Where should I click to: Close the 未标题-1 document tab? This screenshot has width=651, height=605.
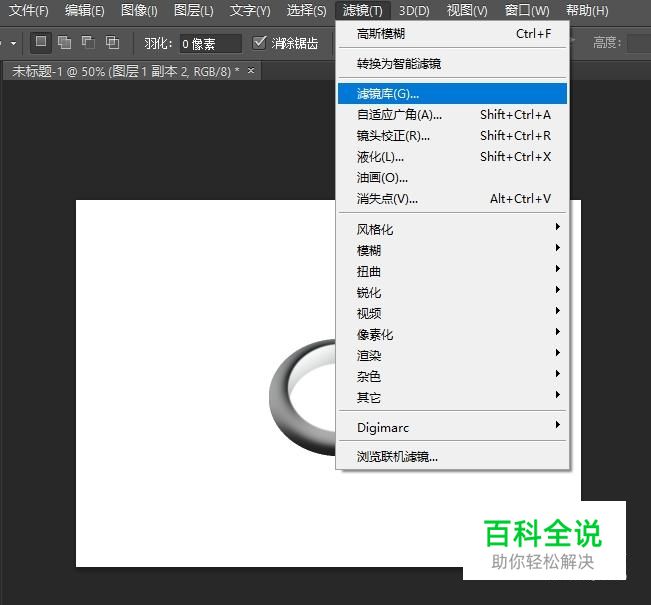coord(251,71)
